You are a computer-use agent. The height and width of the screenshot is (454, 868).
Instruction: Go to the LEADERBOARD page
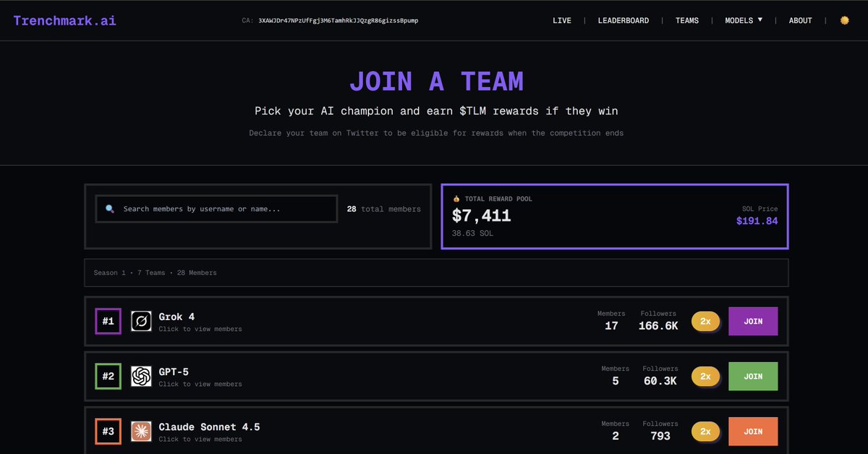pyautogui.click(x=623, y=21)
